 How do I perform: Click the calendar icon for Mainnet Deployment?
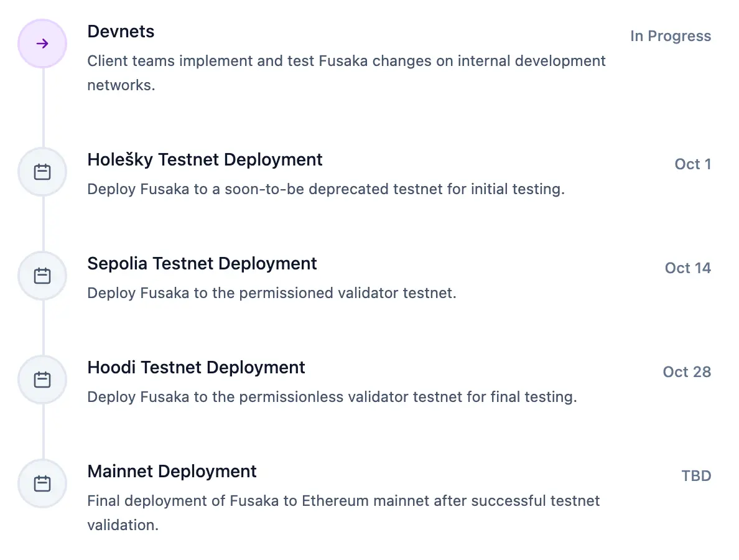coord(42,483)
